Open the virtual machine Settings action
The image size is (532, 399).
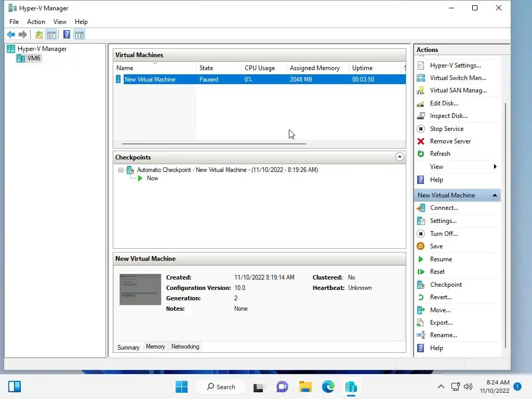click(443, 220)
